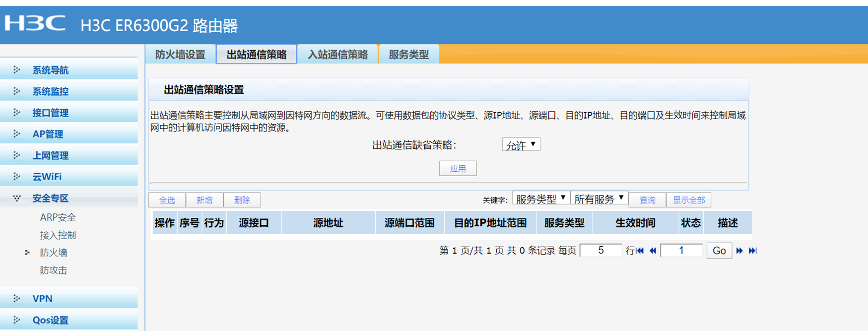This screenshot has height=331, width=868.
Task: Click the 新增 button to add policy
Action: click(x=204, y=200)
